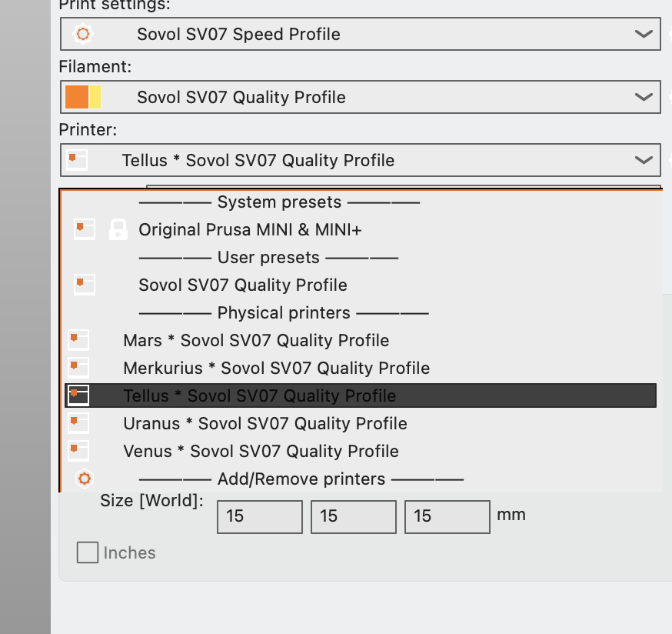Click first Size [World] field
This screenshot has width=672, height=634.
[x=260, y=517]
